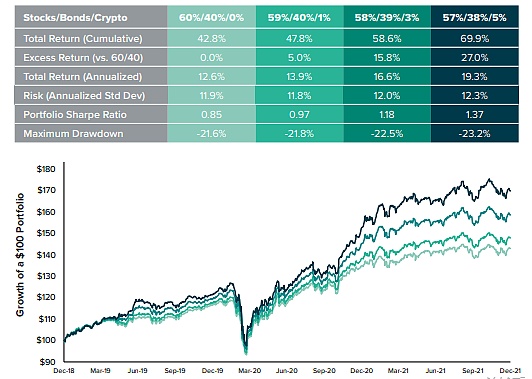Select the 59%/40%/1% column header
The image size is (532, 379).
click(x=300, y=17)
